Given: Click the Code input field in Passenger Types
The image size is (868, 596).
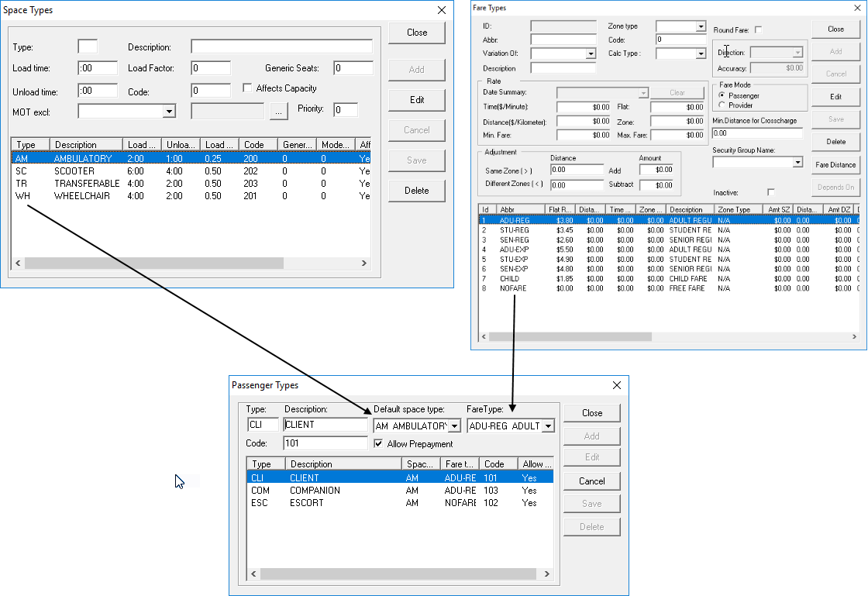Looking at the screenshot, I should [325, 443].
